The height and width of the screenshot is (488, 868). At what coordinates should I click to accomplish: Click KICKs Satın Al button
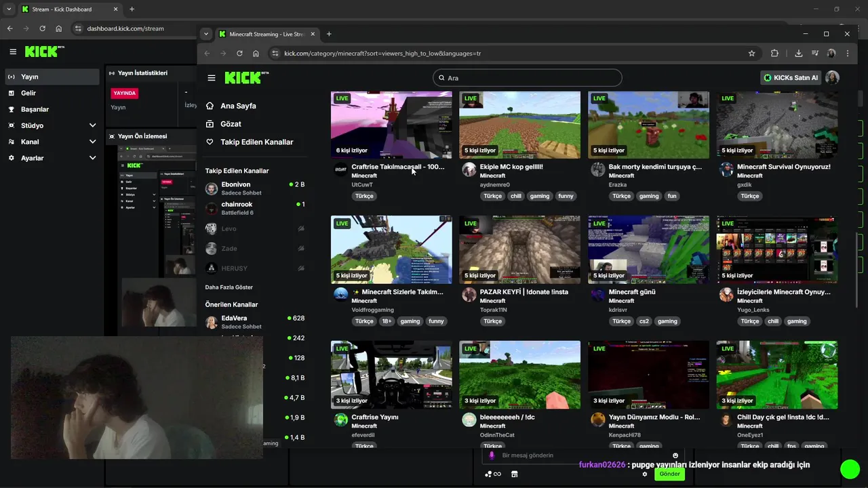pos(791,78)
